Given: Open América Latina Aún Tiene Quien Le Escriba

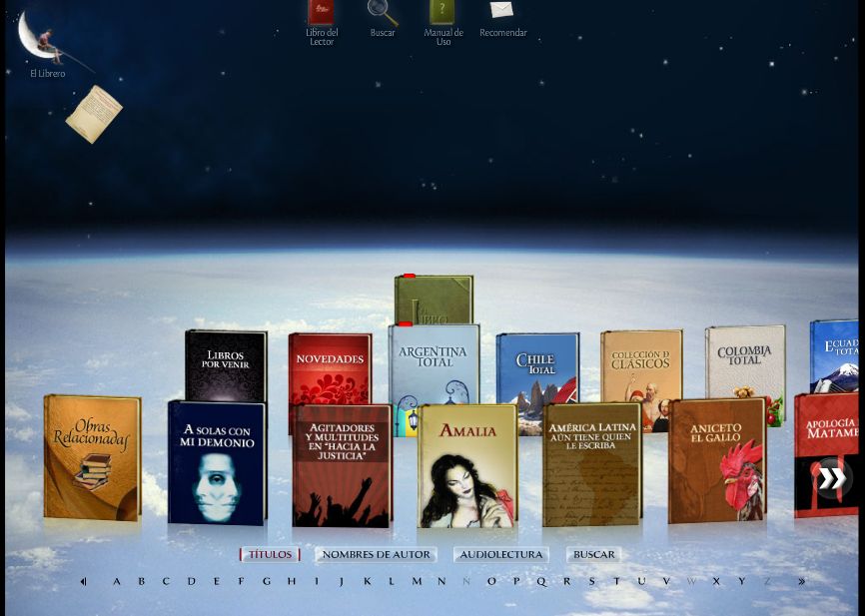Looking at the screenshot, I should pyautogui.click(x=592, y=464).
